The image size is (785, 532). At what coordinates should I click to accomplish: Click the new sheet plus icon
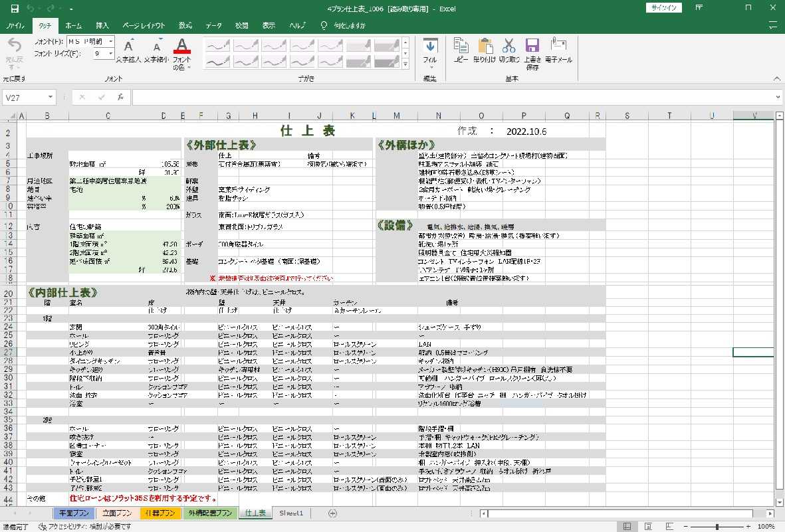(332, 513)
